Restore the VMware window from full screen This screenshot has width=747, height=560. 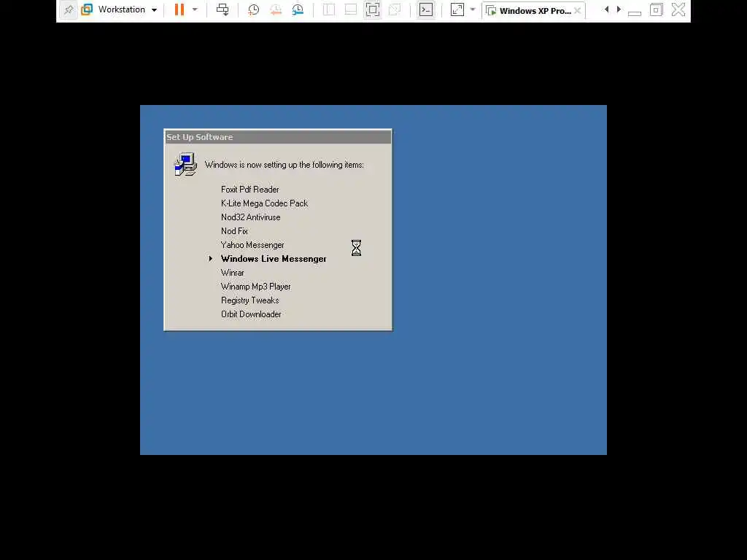656,9
